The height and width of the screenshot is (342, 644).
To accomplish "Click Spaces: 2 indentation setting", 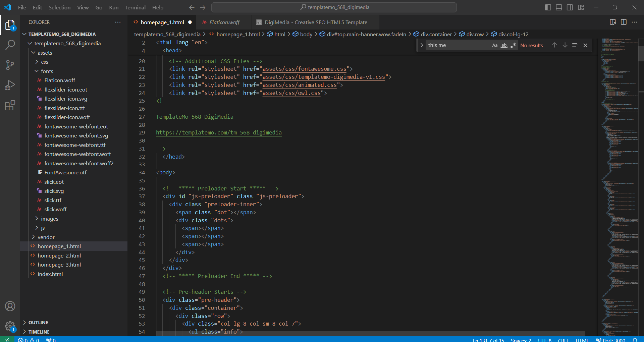I will [521, 340].
